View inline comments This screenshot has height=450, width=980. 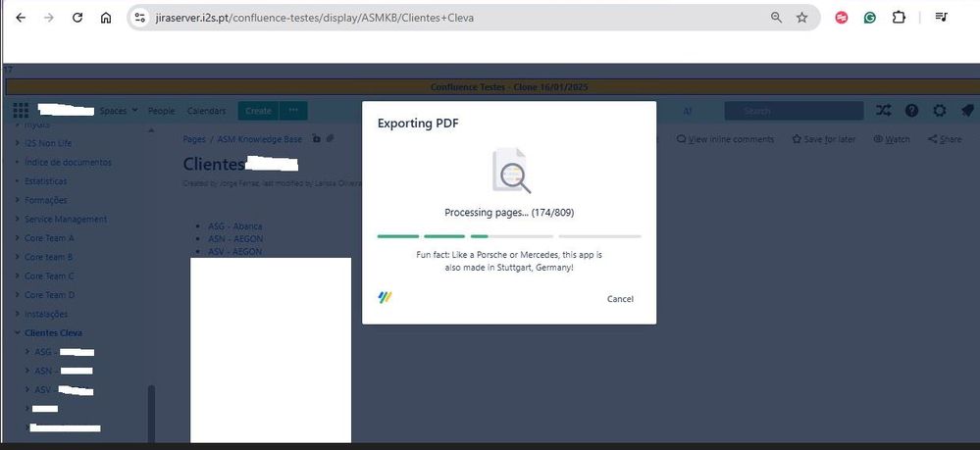(x=725, y=139)
